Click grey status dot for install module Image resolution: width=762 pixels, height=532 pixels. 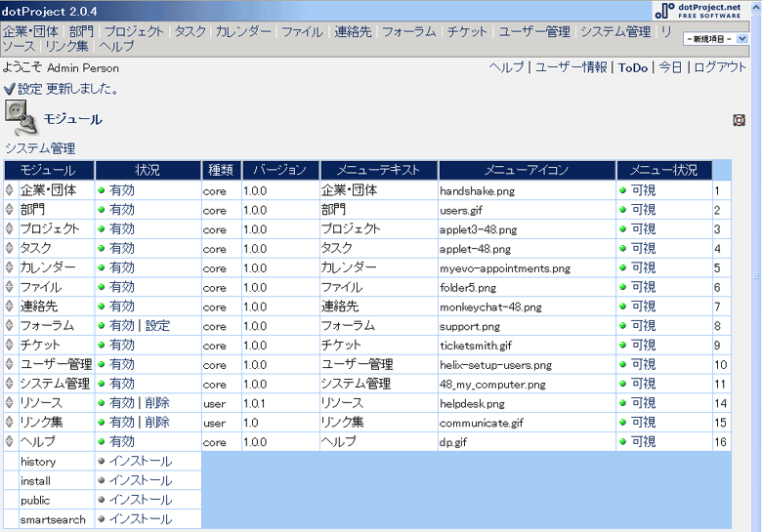tap(102, 480)
